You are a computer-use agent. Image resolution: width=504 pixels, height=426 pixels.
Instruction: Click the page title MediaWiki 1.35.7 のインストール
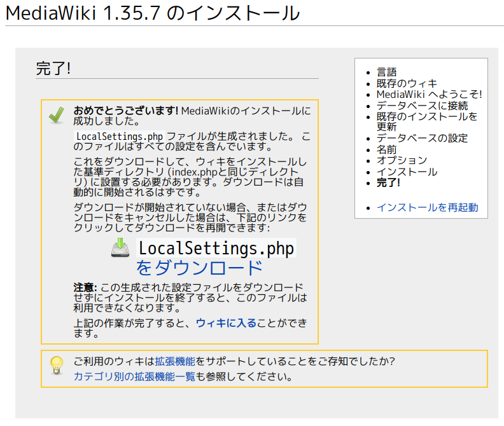tap(153, 13)
